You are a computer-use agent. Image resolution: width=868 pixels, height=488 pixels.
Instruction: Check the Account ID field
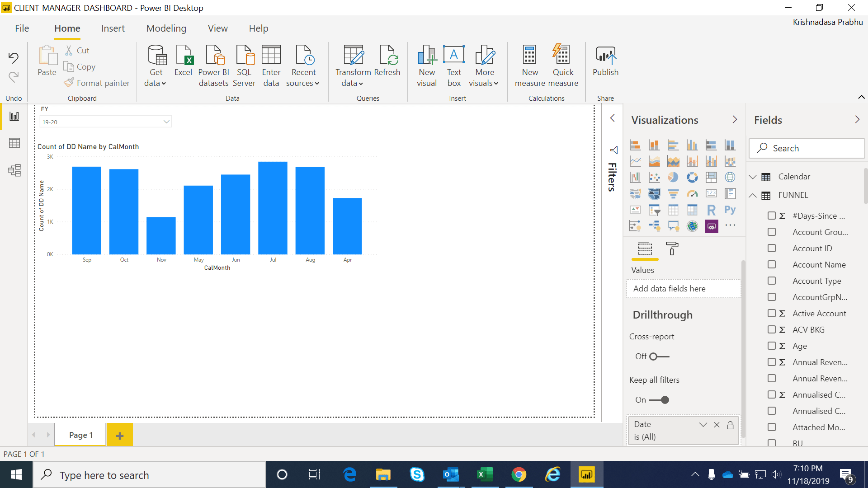tap(772, 249)
